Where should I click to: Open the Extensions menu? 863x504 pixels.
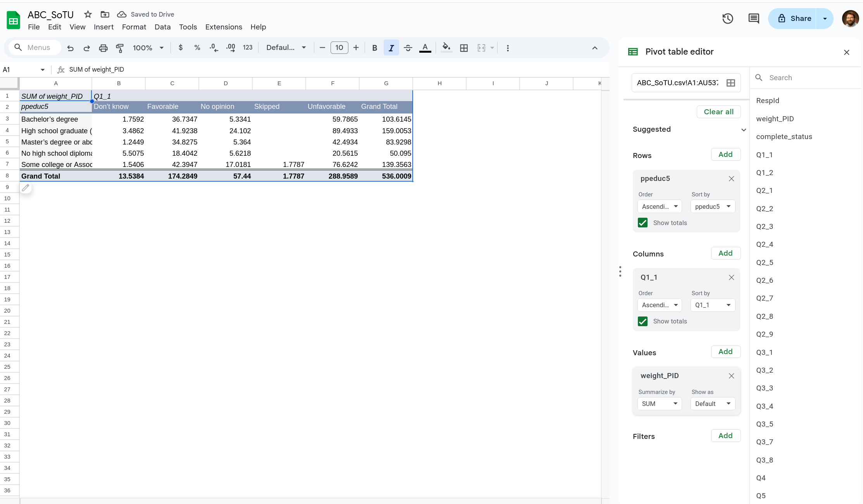coord(224,27)
